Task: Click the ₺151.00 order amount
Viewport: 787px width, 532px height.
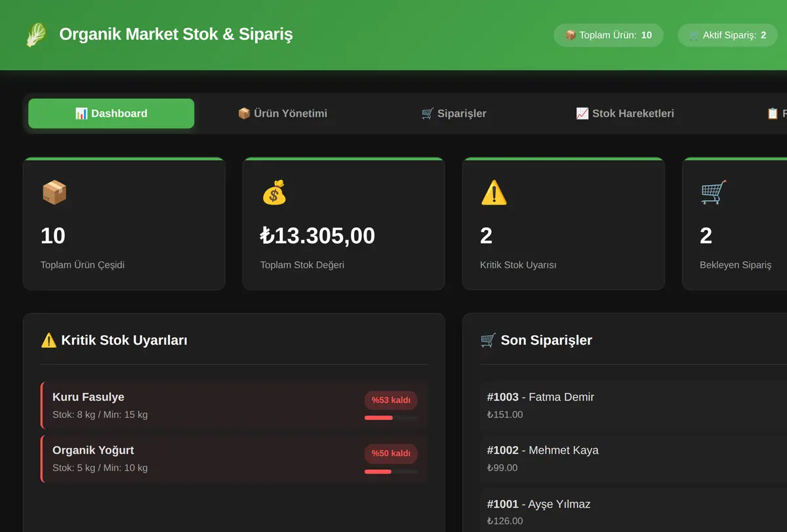Action: 505,415
